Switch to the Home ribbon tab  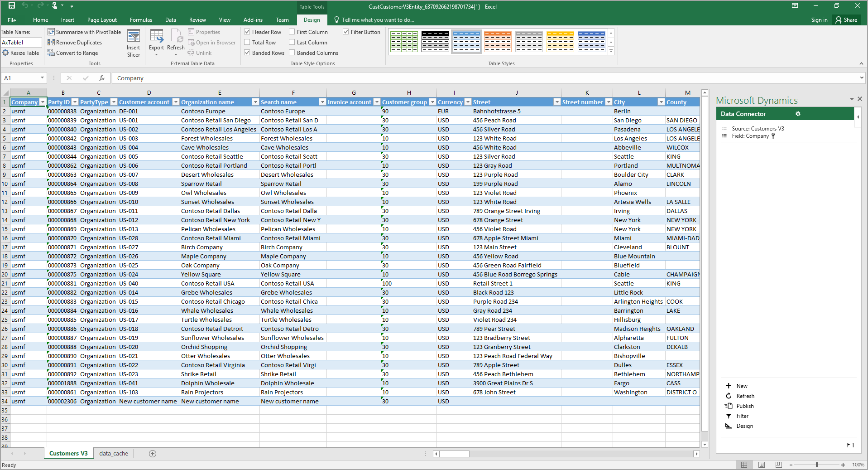coord(40,19)
